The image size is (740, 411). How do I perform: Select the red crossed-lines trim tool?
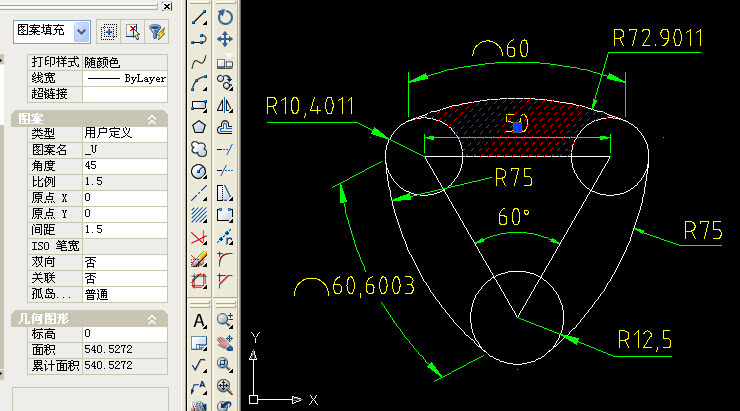tap(199, 237)
